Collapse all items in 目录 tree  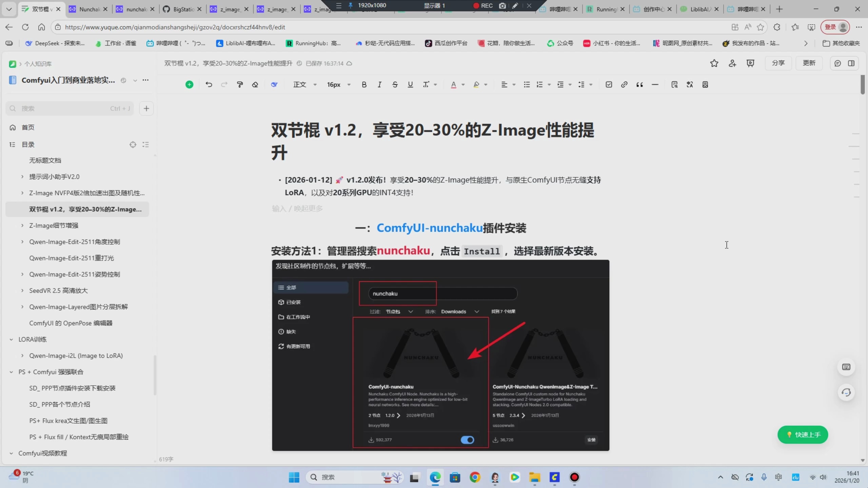click(x=146, y=145)
